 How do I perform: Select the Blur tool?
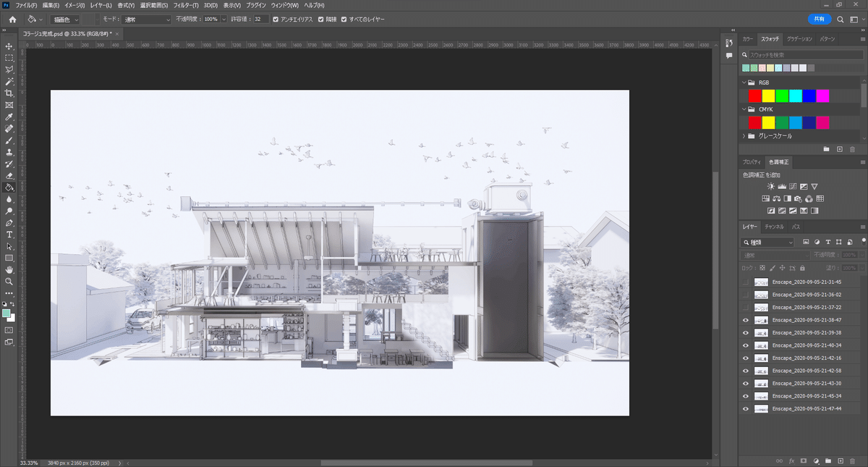[x=9, y=198]
